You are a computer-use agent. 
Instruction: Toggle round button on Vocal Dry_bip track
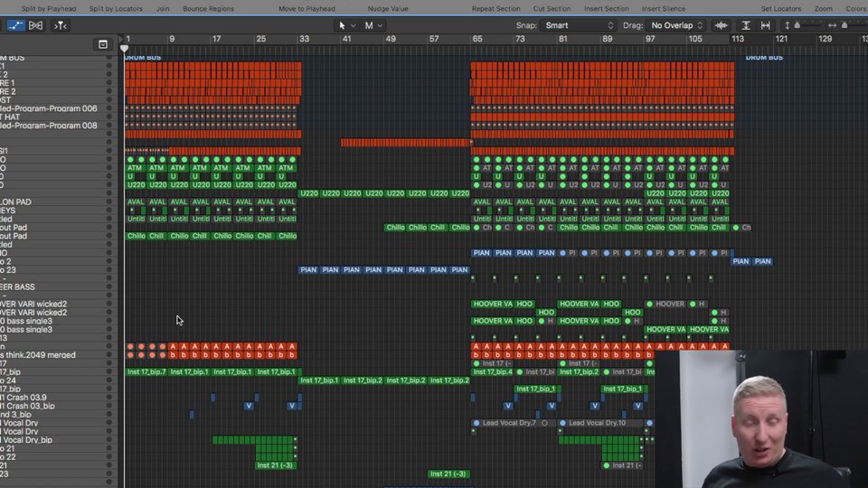coord(109,440)
